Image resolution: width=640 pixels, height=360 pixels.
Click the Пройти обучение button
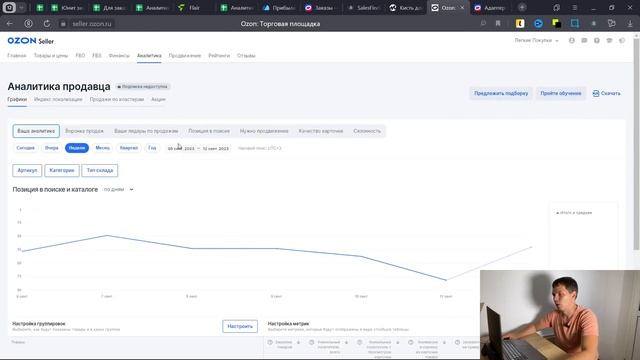pyautogui.click(x=561, y=93)
